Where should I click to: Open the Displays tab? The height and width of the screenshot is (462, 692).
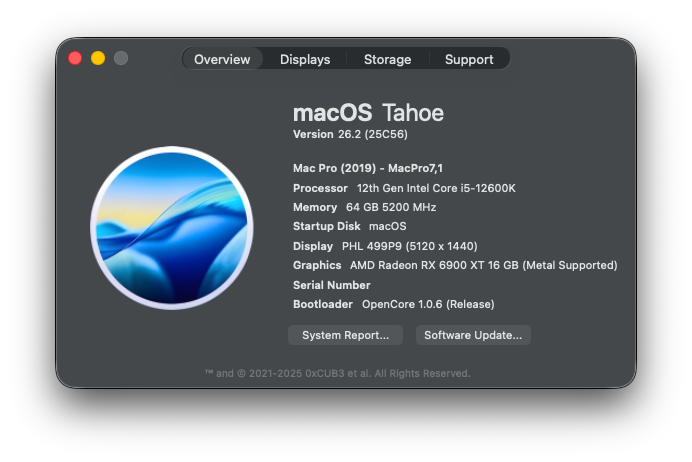pos(305,59)
